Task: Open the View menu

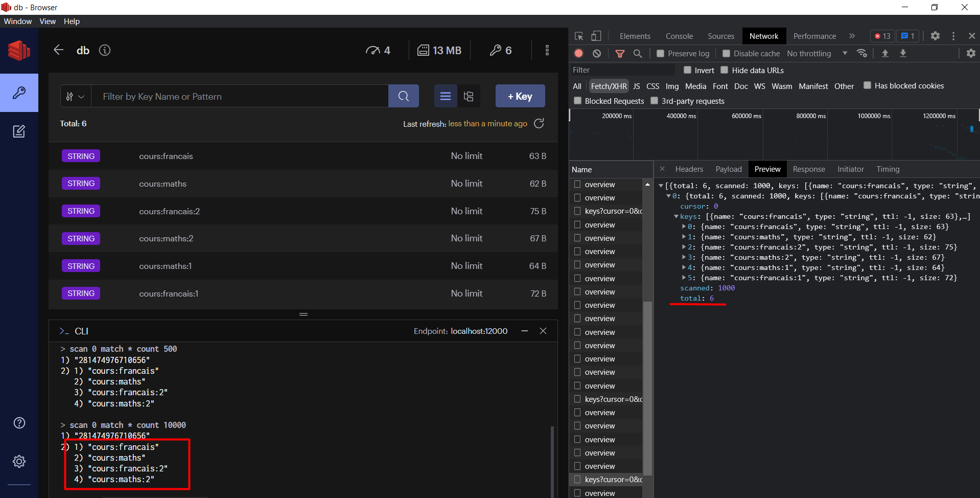Action: 47,21
